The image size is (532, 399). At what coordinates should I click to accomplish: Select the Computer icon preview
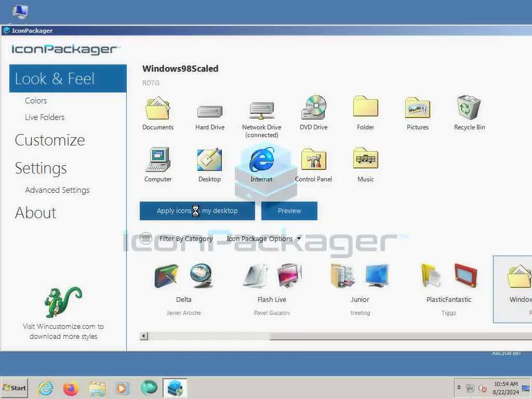(x=158, y=159)
